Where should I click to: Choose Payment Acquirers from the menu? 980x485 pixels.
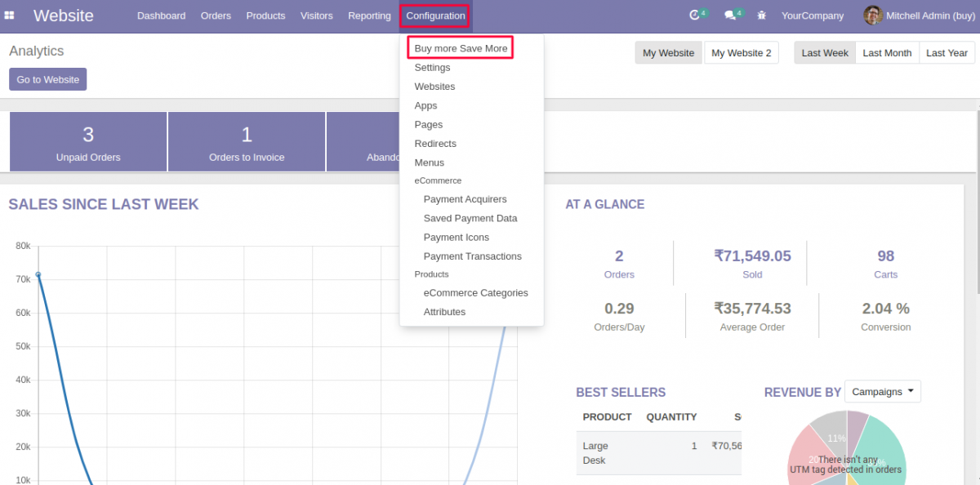pos(465,199)
